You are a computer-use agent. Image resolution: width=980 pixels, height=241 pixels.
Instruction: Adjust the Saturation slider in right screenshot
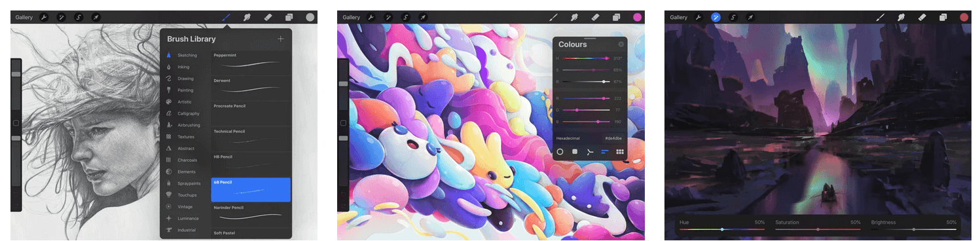pos(818,229)
